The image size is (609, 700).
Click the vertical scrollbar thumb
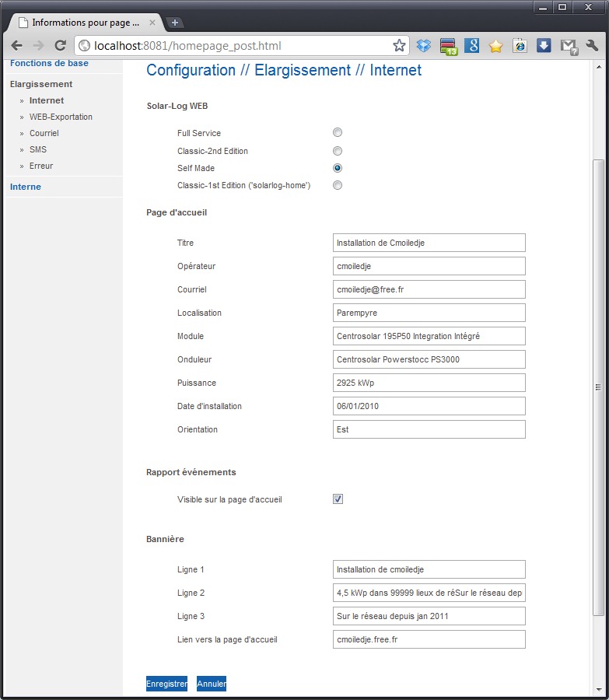pyautogui.click(x=598, y=387)
